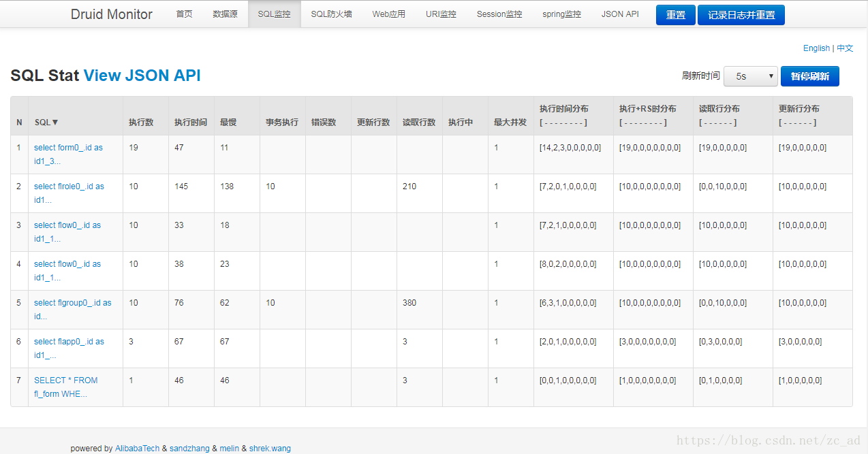The image size is (868, 454).
Task: Click distribution '[6,3,1,0,0,0,0,0]' cell
Action: (x=568, y=303)
